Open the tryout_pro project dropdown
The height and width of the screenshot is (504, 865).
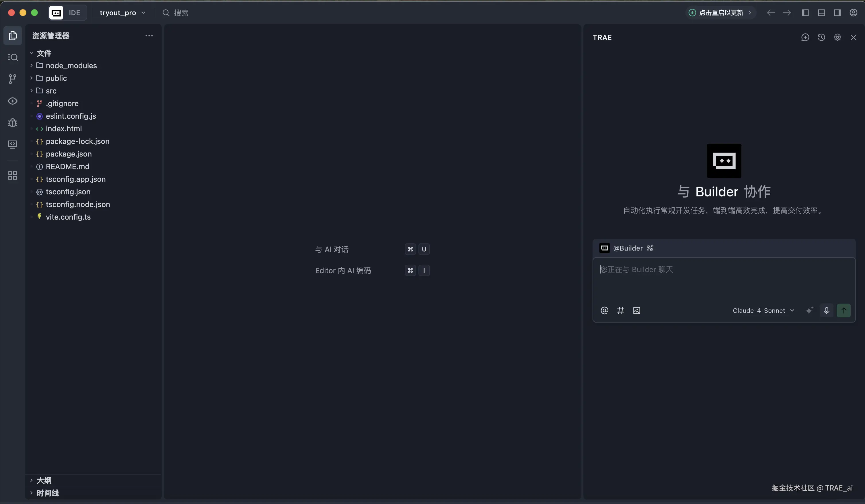[122, 13]
